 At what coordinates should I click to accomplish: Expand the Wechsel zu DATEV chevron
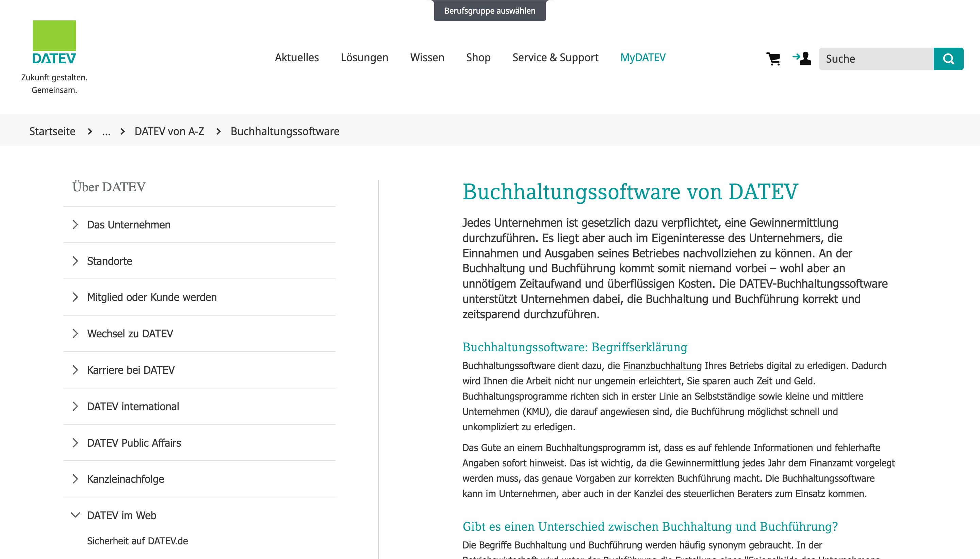coord(75,334)
